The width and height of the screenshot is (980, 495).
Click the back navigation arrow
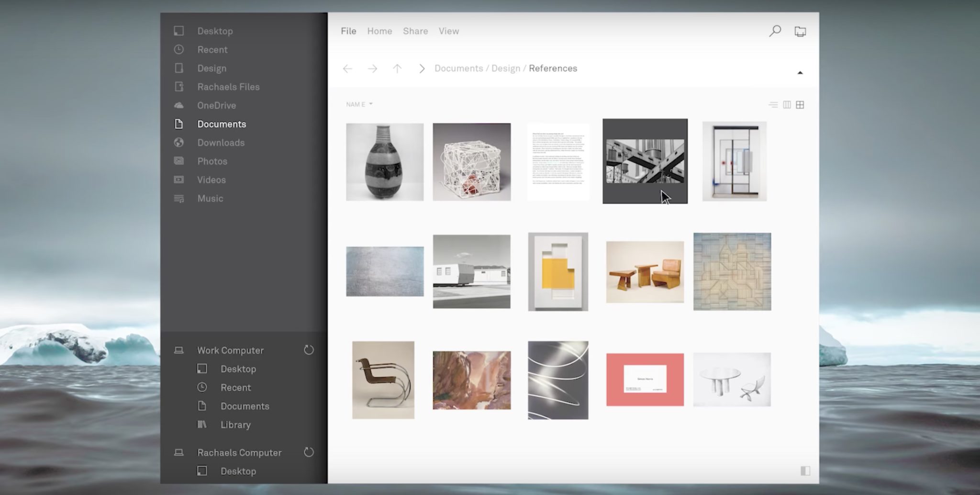click(x=347, y=68)
